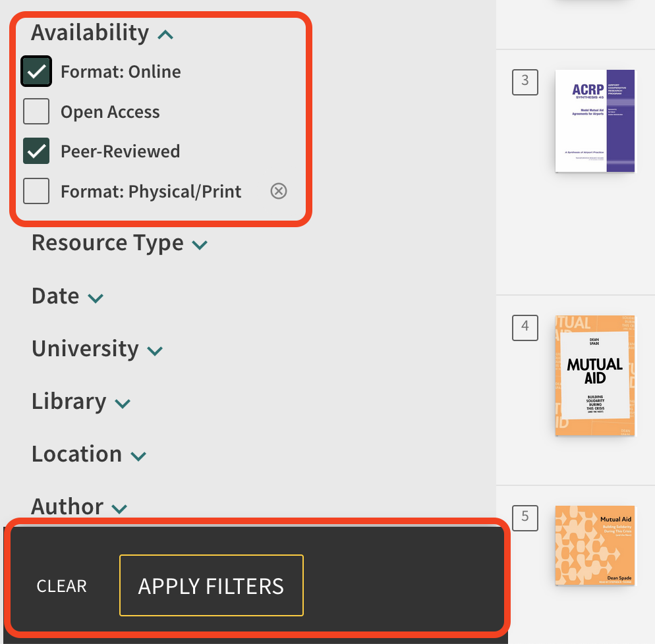Viewport: 655px width, 644px height.
Task: Select result number 4 box
Action: tap(525, 327)
